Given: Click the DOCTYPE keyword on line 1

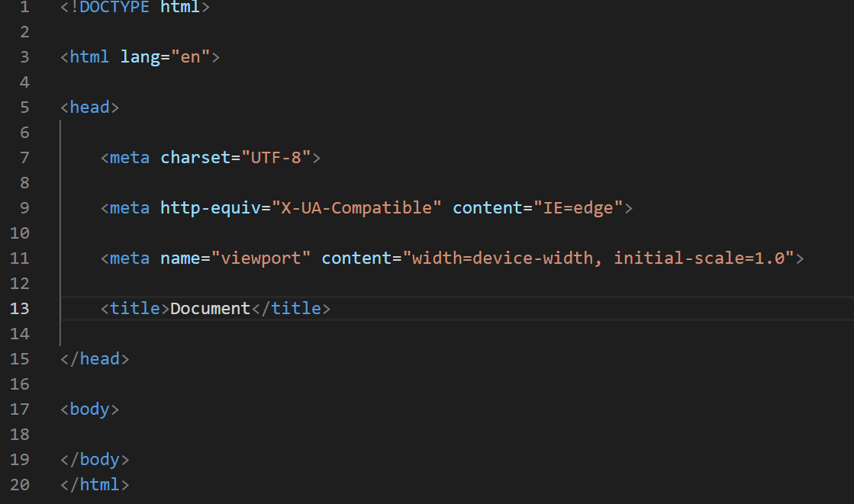Looking at the screenshot, I should tap(114, 7).
